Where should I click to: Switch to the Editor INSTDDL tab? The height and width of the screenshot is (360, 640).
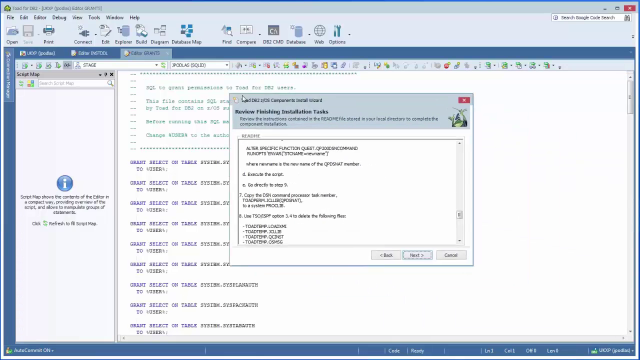click(x=89, y=53)
